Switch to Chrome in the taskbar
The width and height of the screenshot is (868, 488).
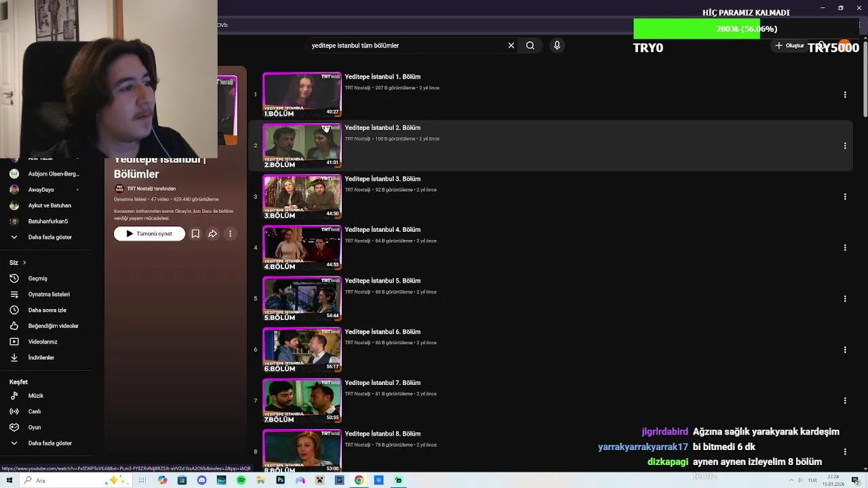[x=359, y=480]
